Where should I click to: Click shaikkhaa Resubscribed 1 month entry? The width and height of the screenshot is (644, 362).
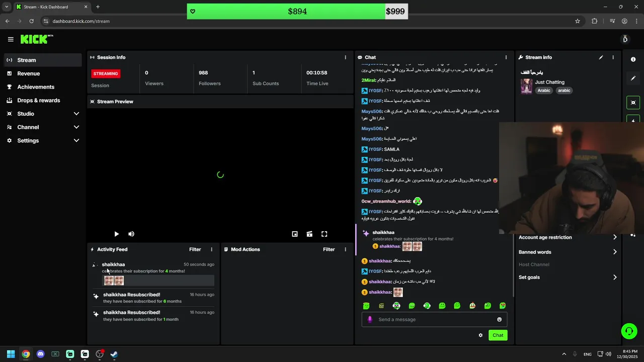click(x=153, y=316)
